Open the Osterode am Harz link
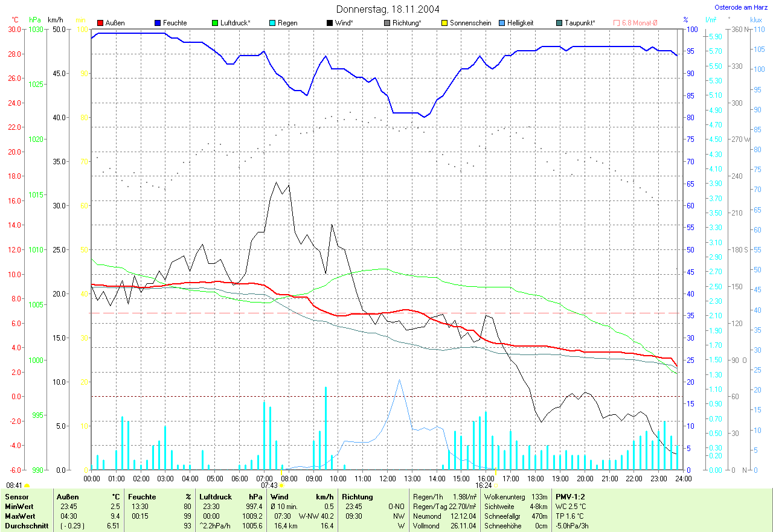Viewport: 773px width, 532px height. [741, 7]
